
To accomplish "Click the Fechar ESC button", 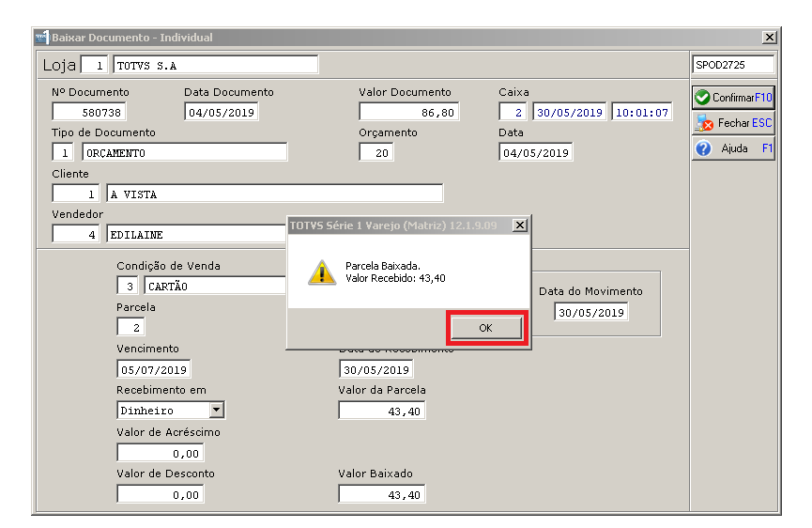I will coord(733,123).
